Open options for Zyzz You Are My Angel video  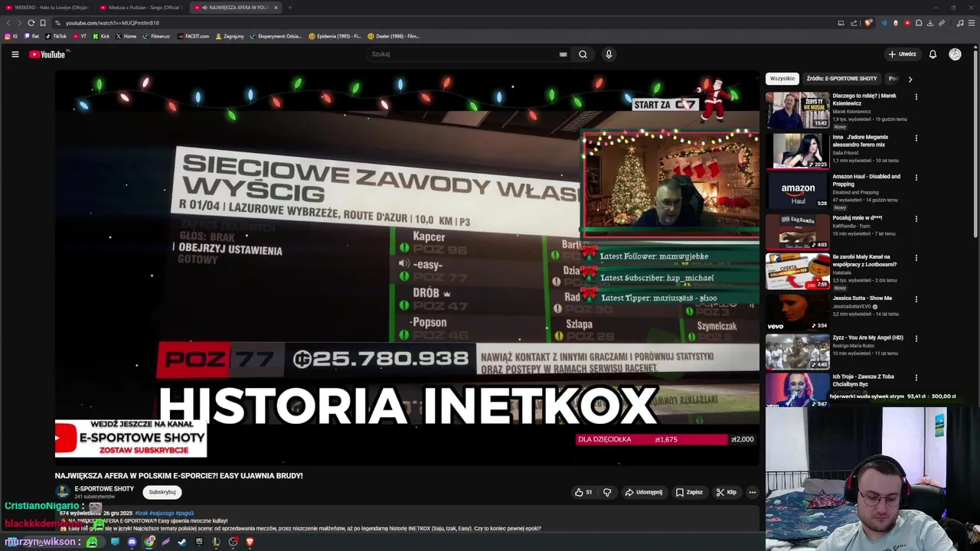916,338
